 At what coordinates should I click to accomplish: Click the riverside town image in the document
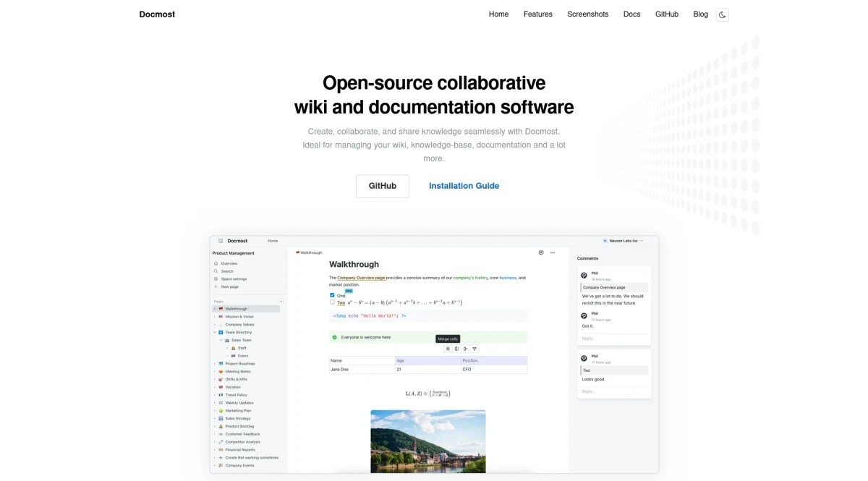coord(427,440)
